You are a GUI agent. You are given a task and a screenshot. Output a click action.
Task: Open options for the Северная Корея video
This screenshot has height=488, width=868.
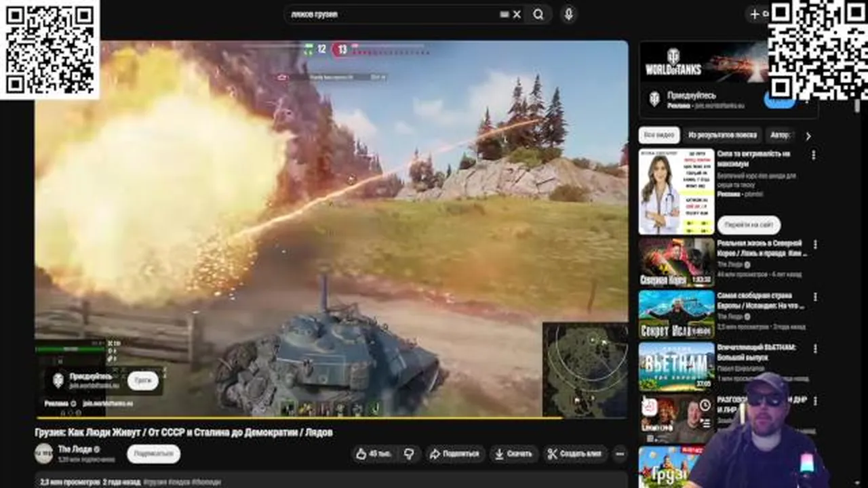point(814,245)
